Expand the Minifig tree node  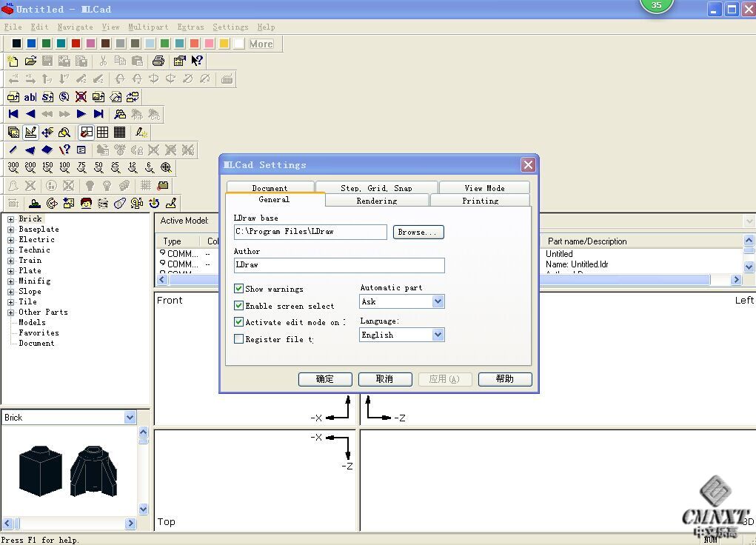pos(10,281)
